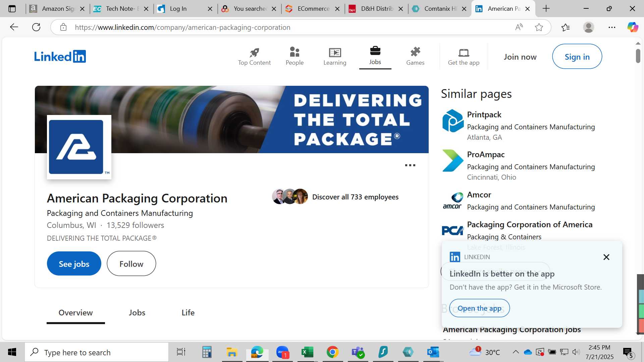Refresh the current page
The image size is (644, 362).
pyautogui.click(x=36, y=27)
